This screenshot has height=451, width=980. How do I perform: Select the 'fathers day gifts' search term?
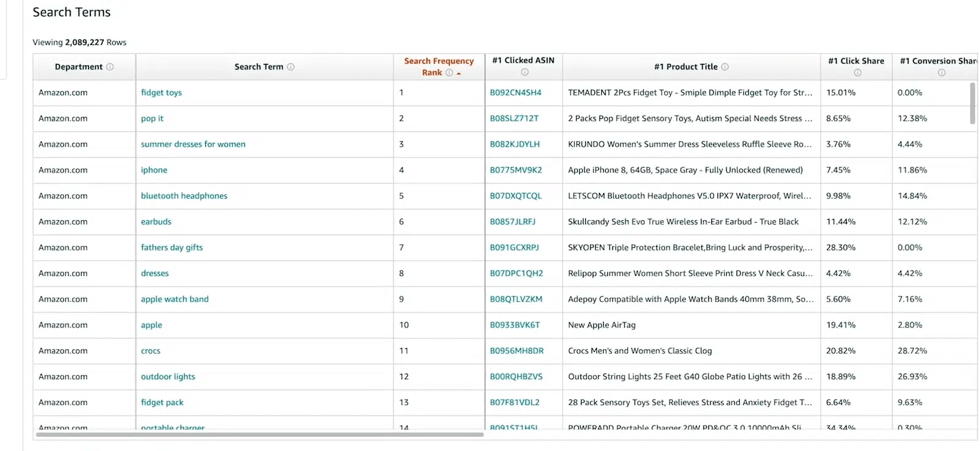tap(172, 248)
